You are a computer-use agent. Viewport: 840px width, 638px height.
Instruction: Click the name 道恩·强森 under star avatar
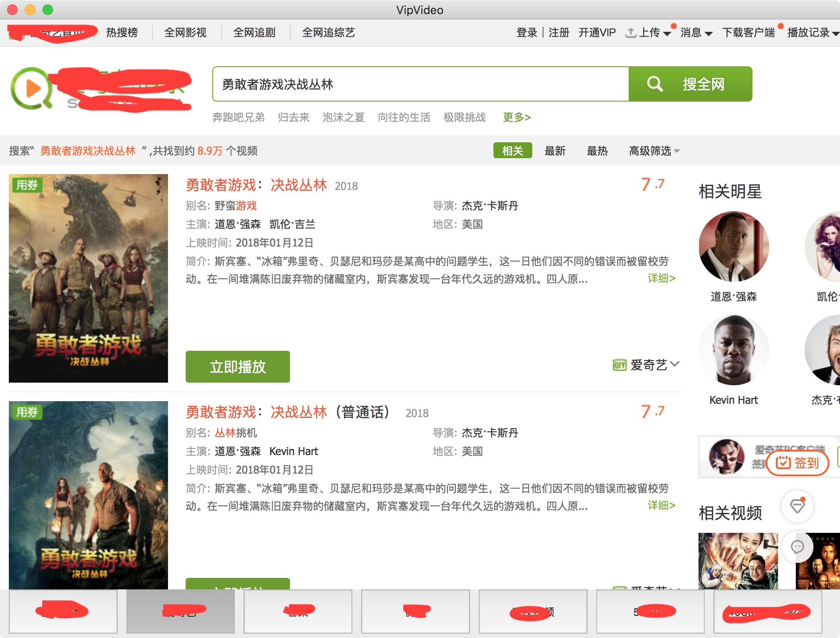tap(734, 297)
